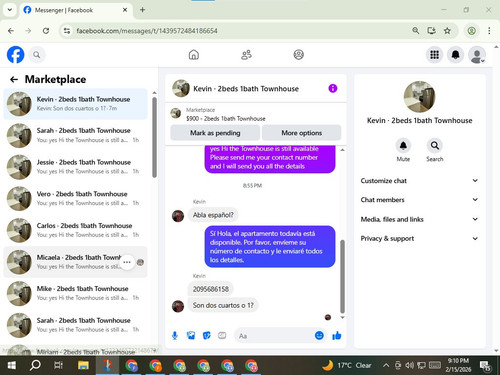Screen dimensions: 500x375
Task: Open Chrome zoom magnifier icon in address bar
Action: pyautogui.click(x=416, y=31)
